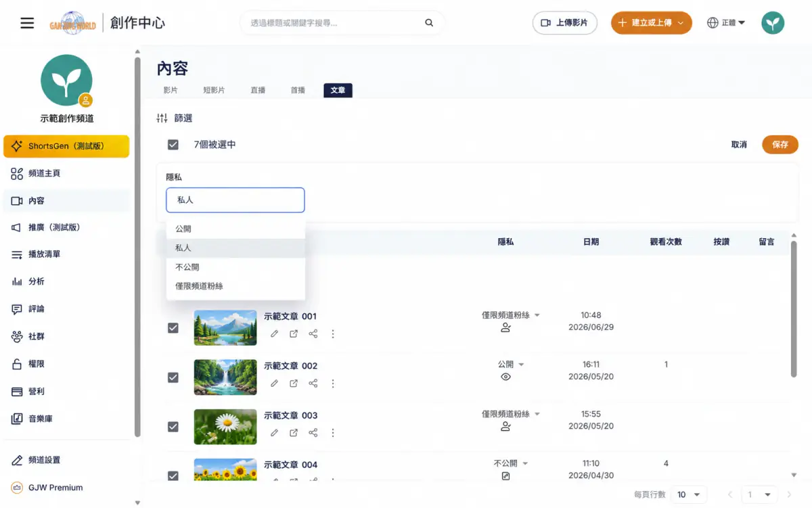Screen dimensions: 812x508
Task: Uncheck the 示範文章 003 row checkbox
Action: click(x=173, y=427)
